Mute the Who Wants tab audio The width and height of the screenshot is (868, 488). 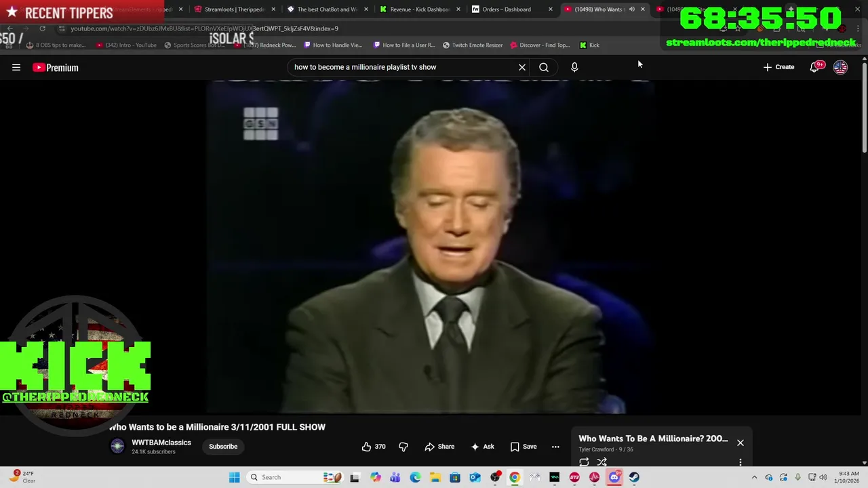(631, 9)
